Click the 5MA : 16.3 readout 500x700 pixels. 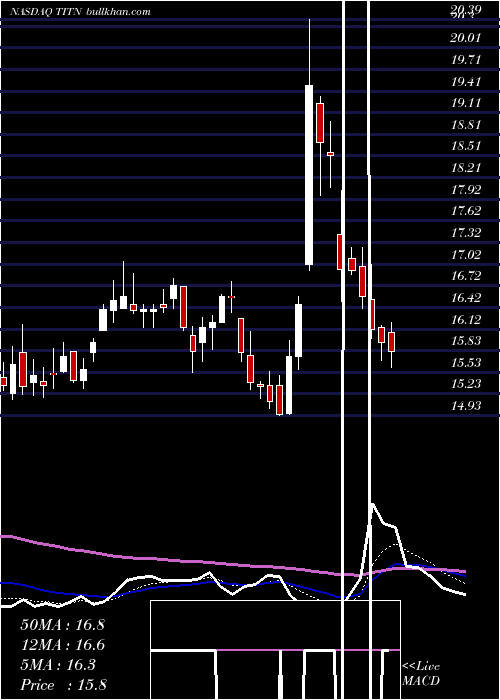(58, 665)
